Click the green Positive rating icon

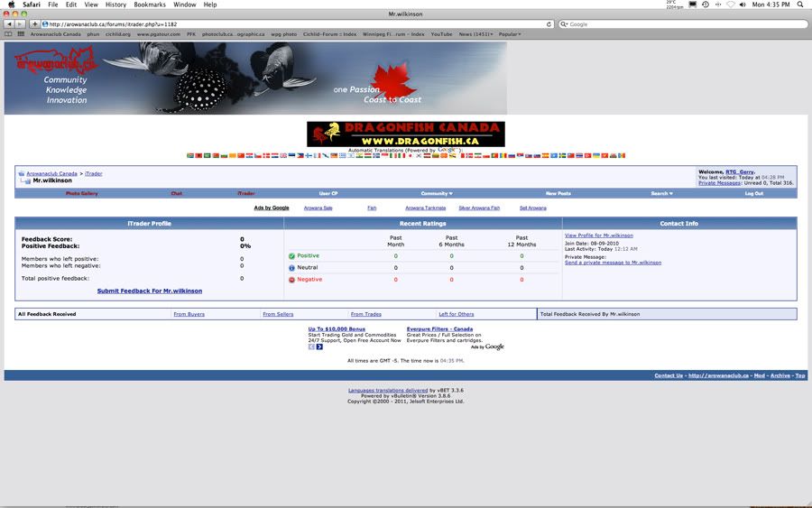coord(291,256)
